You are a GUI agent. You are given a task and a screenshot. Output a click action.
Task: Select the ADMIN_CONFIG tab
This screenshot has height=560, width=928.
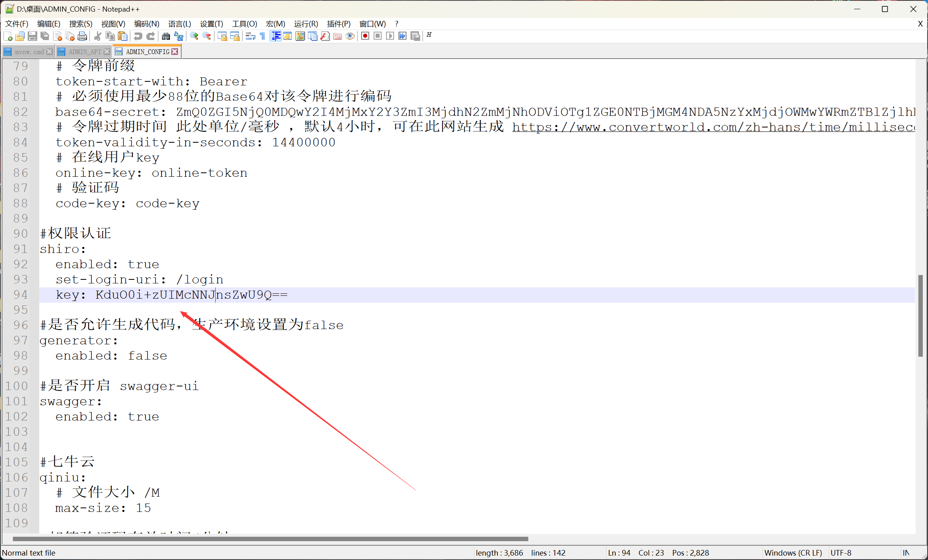coord(148,52)
